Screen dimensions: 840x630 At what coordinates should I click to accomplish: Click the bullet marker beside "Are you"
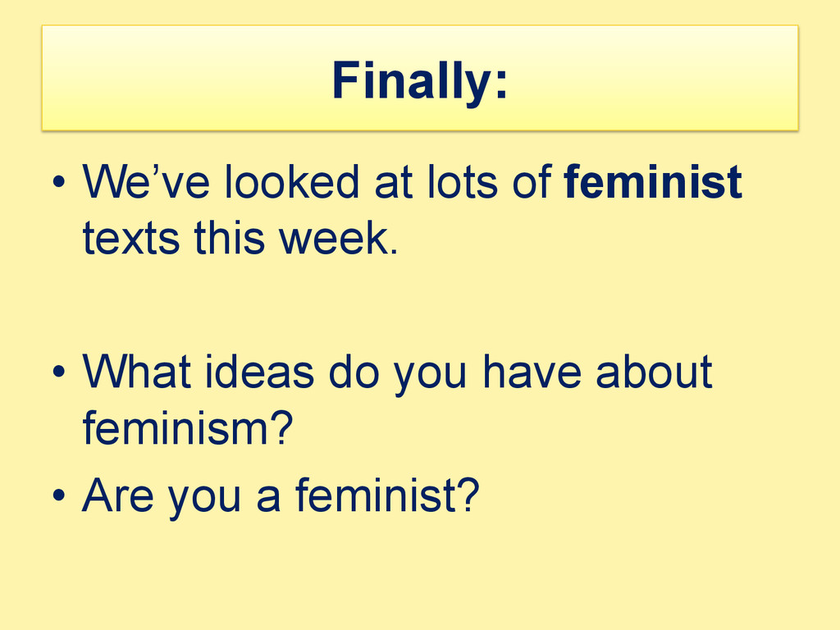59,494
